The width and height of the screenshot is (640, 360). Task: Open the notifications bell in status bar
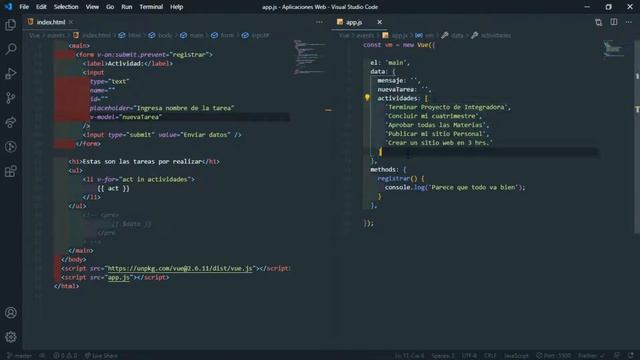click(631, 356)
